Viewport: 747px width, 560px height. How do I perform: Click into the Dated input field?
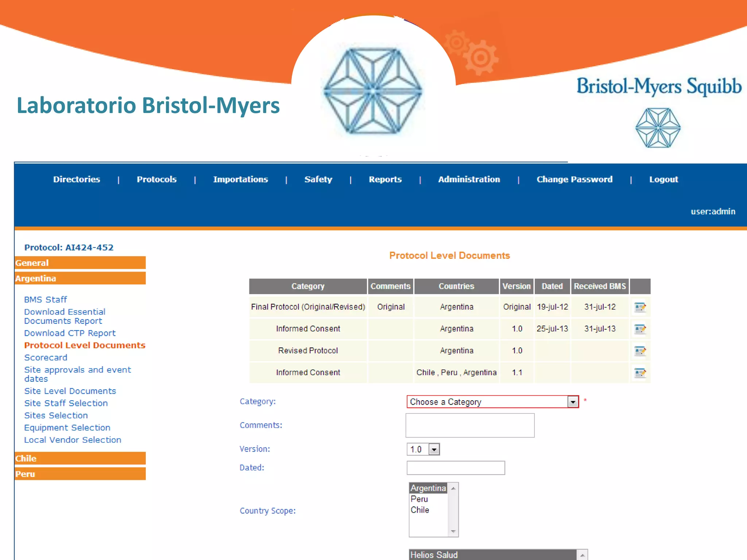click(x=456, y=468)
